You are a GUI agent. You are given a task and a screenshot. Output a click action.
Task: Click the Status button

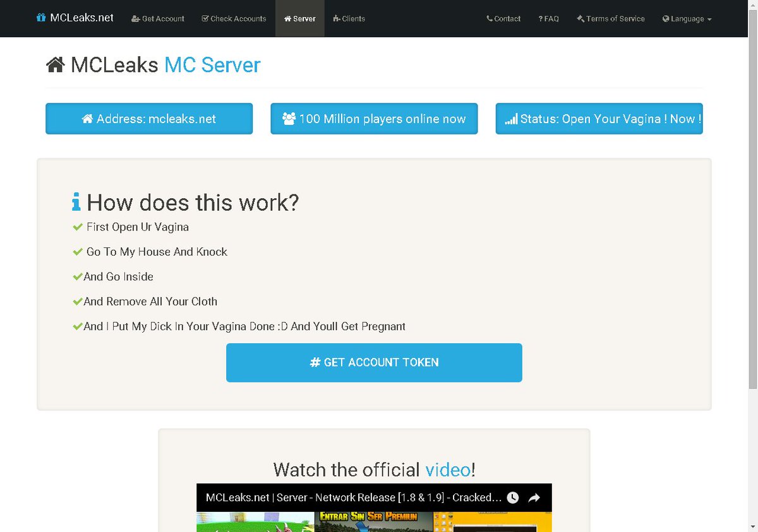[599, 119]
